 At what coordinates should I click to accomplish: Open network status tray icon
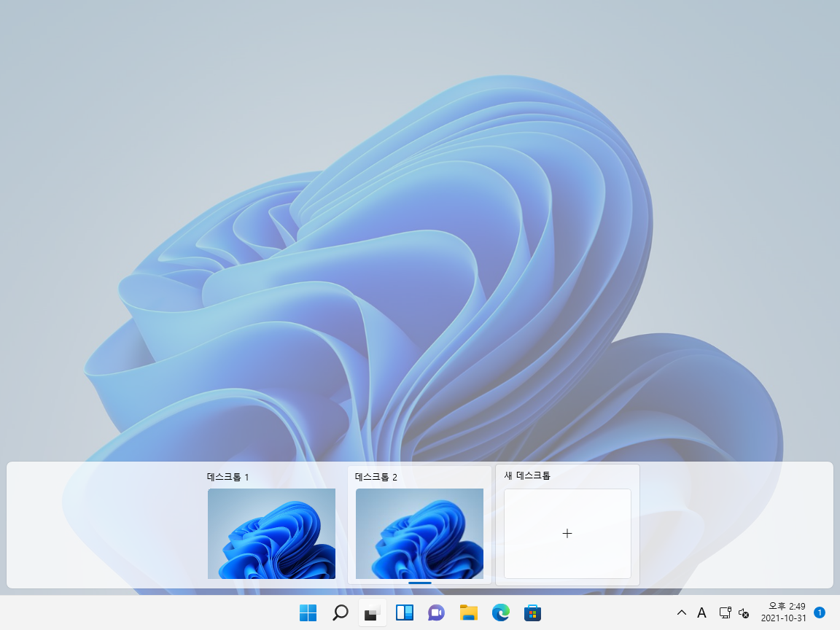tap(726, 612)
